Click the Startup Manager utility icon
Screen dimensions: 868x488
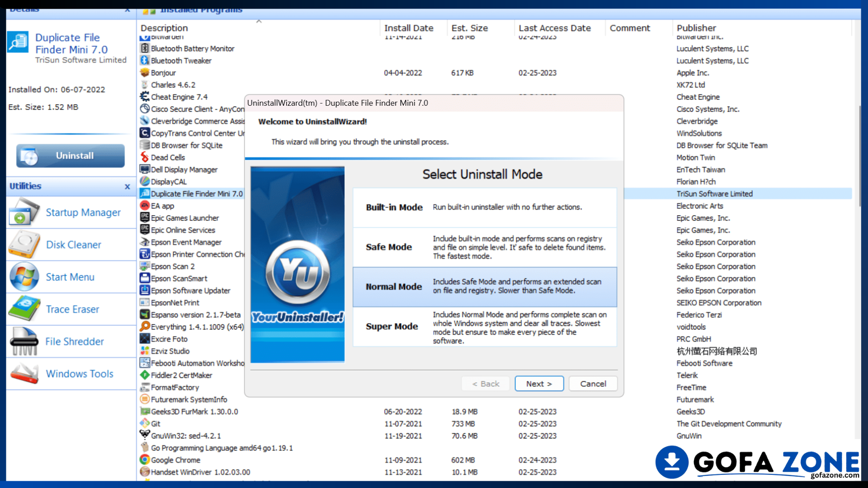(24, 212)
